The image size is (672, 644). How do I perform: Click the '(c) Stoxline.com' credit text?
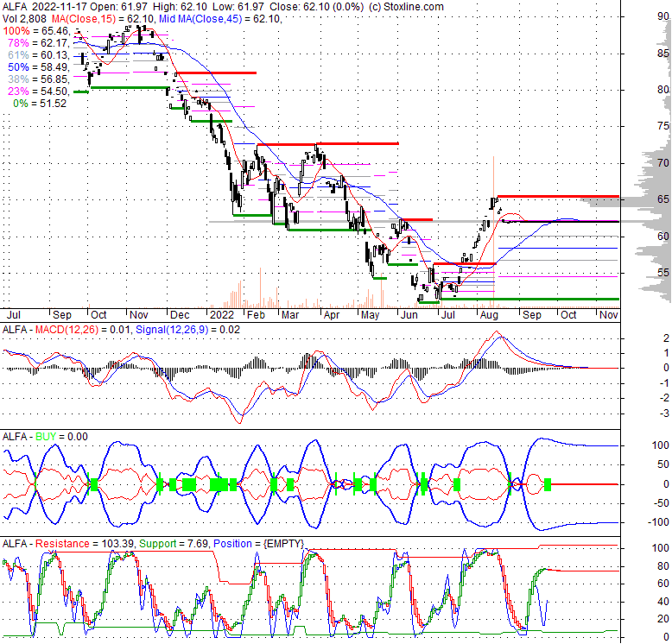(x=406, y=7)
